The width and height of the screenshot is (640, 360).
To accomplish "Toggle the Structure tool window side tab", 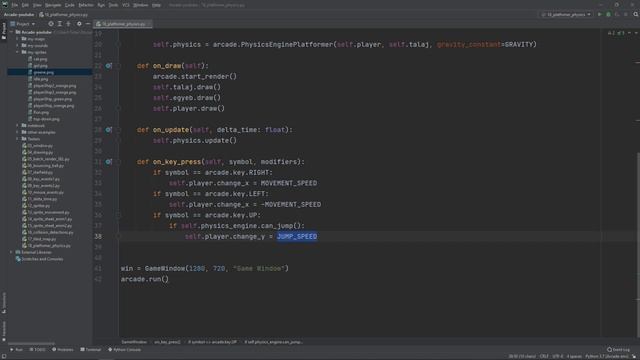I will pyautogui.click(x=4, y=302).
